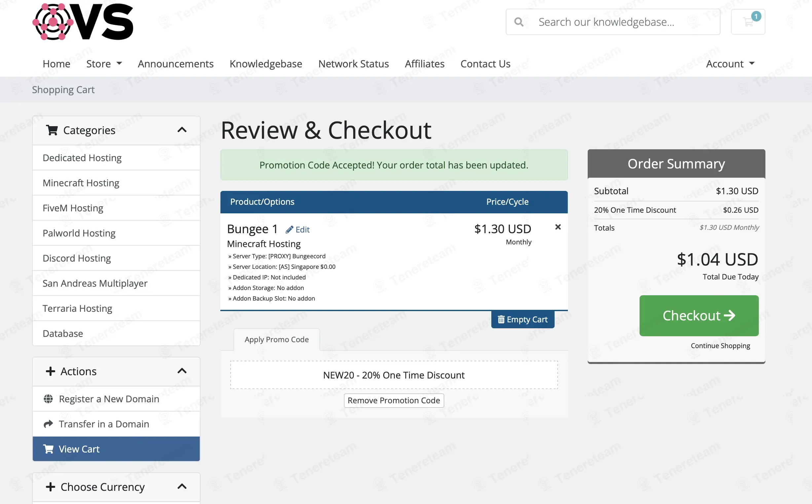The height and width of the screenshot is (504, 812).
Task: Collapse the Choose Currency panel chevron
Action: (x=182, y=486)
